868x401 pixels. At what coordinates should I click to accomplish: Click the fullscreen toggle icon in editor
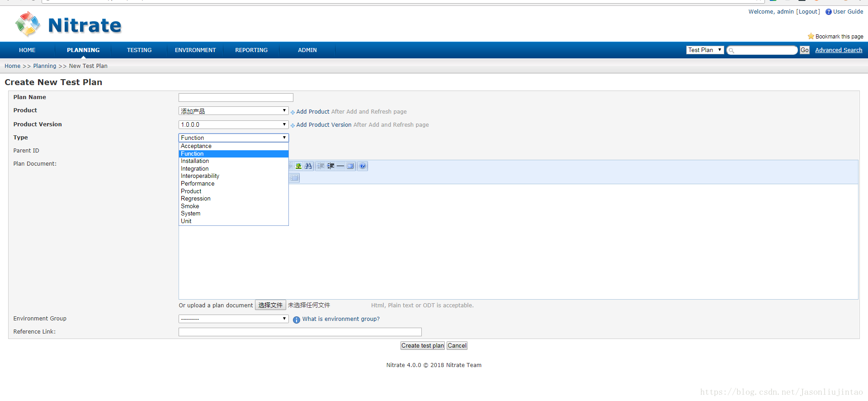click(x=350, y=166)
